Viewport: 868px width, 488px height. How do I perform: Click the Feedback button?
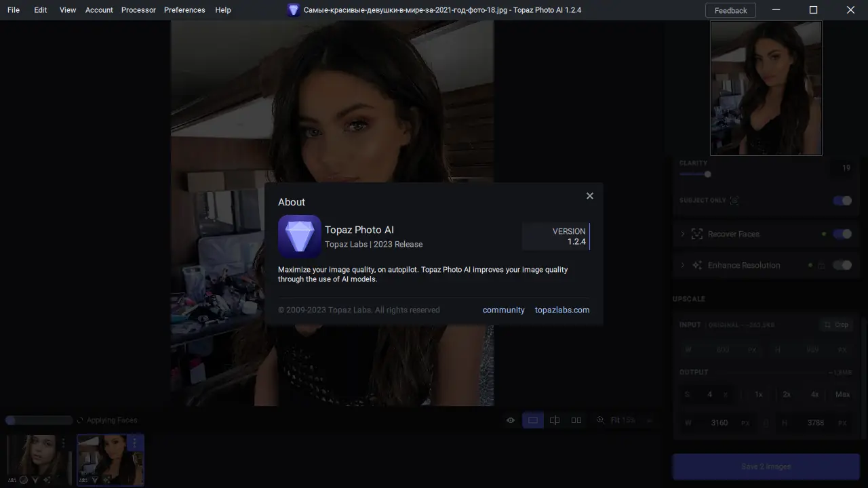coord(731,10)
